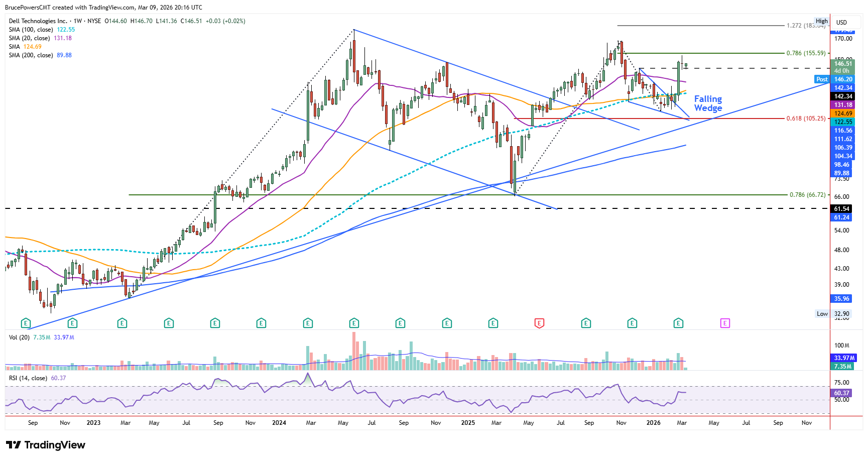Click the 35.96 price scale label

coord(842,299)
